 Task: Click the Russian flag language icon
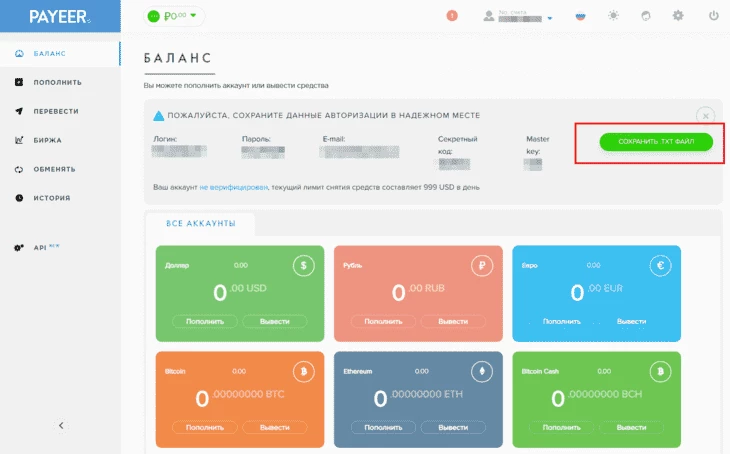(x=580, y=16)
